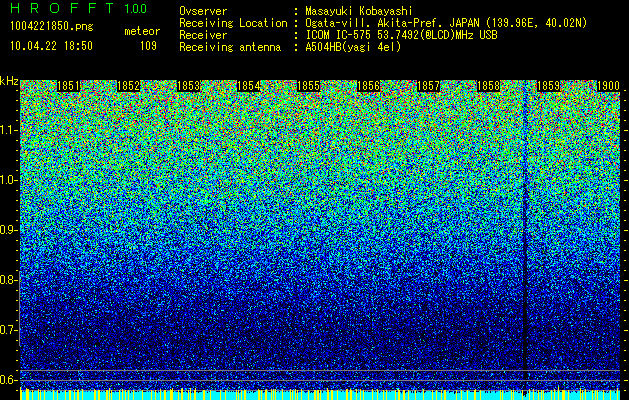The width and height of the screenshot is (629, 400).
Task: Click the 1.1 frequency axis label
Action: 8,130
